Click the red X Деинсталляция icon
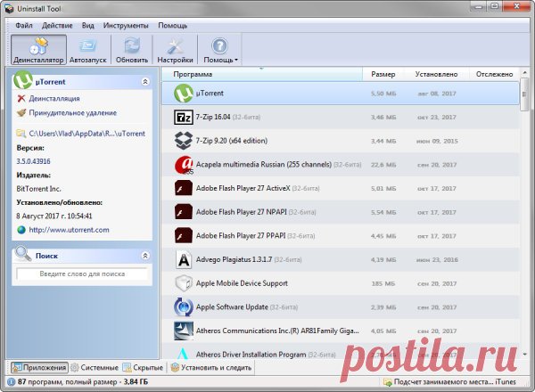Image resolution: width=535 pixels, height=392 pixels. point(21,99)
